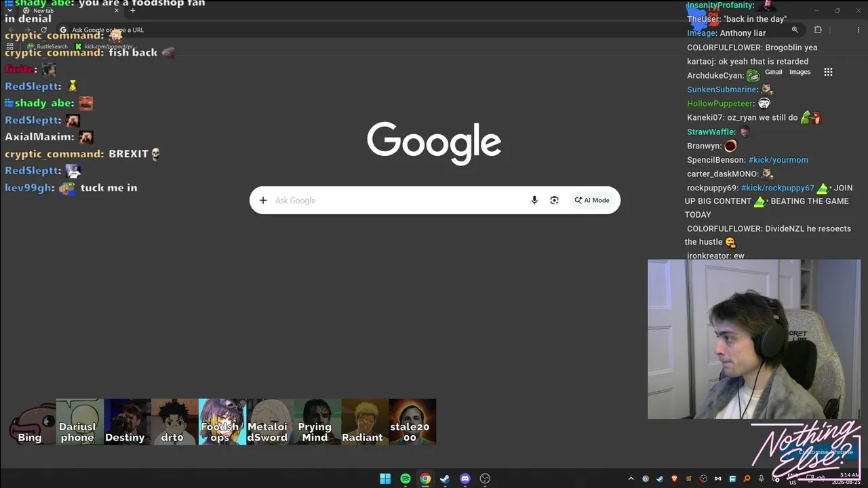Screen dimensions: 868x488
Task: Click the orange magnifier tray icon
Action: point(747,479)
